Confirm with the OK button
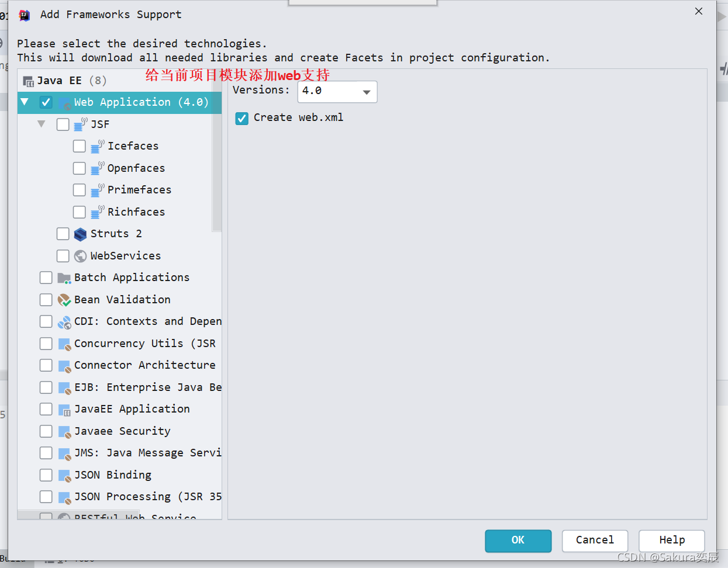This screenshot has height=568, width=728. [518, 541]
